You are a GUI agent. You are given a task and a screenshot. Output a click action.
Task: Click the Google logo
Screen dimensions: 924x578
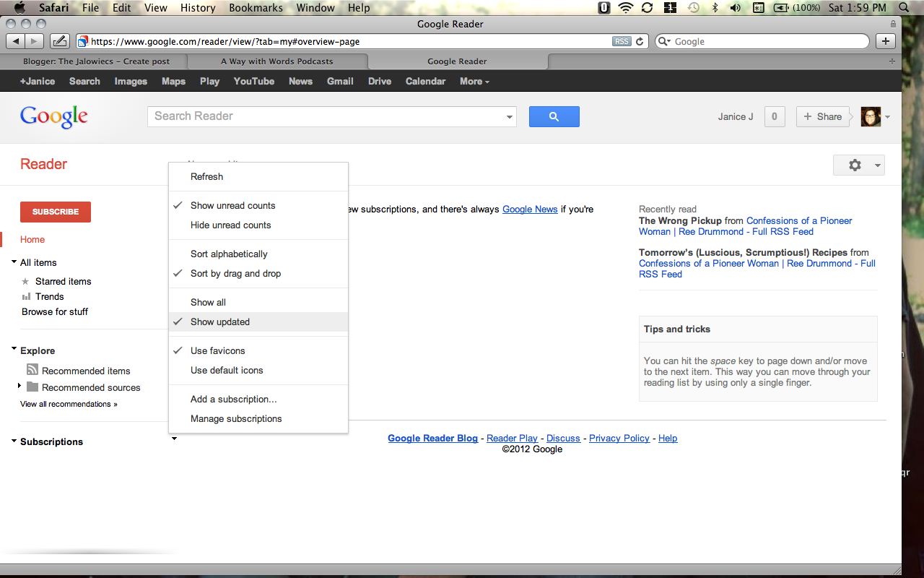(54, 116)
